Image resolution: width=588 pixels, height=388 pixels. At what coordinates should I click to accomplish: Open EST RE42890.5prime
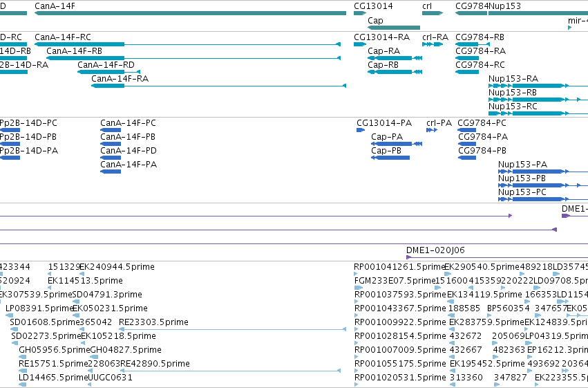pos(155,364)
